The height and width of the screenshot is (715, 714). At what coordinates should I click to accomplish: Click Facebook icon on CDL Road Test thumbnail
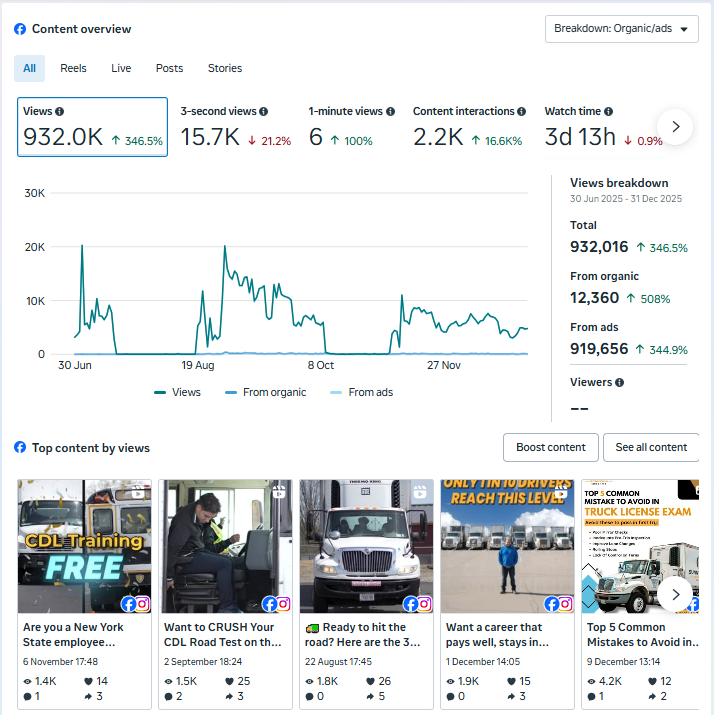coord(269,604)
